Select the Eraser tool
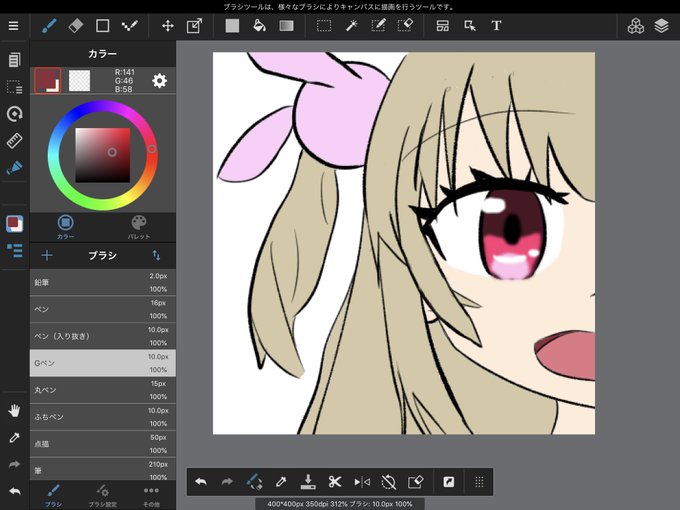680x510 pixels. (75, 26)
